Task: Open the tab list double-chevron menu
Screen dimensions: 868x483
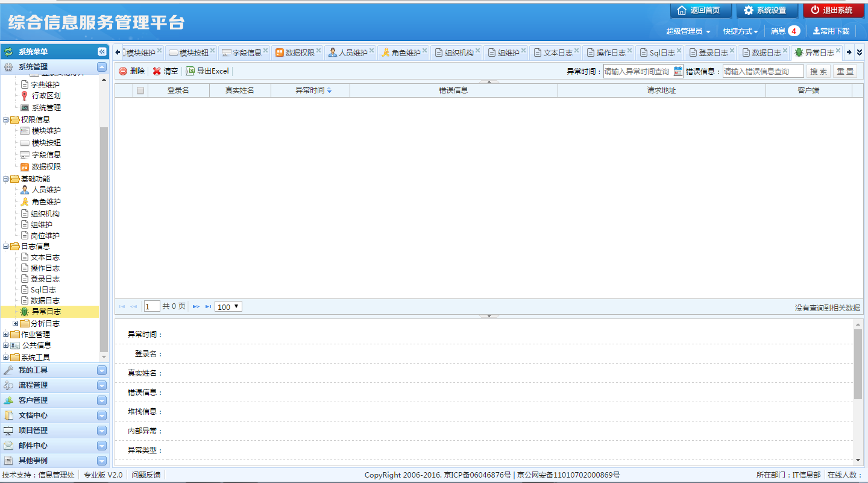Action: [x=860, y=52]
